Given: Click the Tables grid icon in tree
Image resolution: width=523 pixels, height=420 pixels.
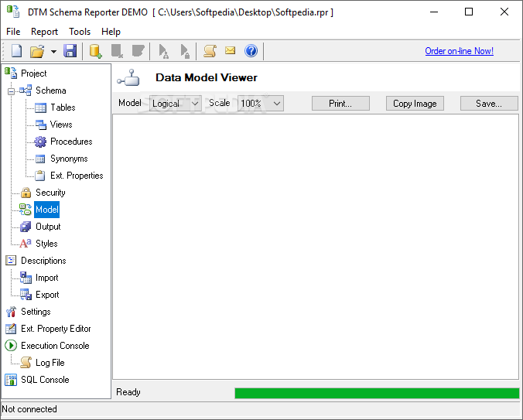Looking at the screenshot, I should click(40, 108).
